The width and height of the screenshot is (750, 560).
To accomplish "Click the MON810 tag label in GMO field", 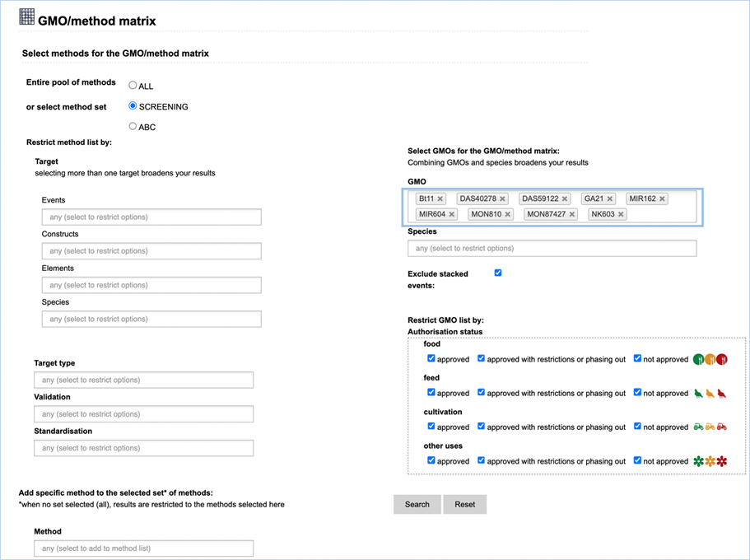I will tap(486, 214).
